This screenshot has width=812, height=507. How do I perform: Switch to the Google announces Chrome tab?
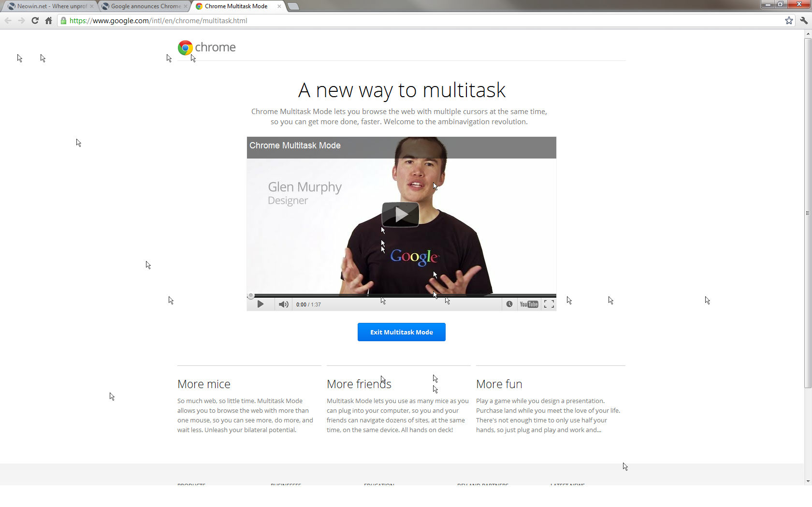point(145,6)
